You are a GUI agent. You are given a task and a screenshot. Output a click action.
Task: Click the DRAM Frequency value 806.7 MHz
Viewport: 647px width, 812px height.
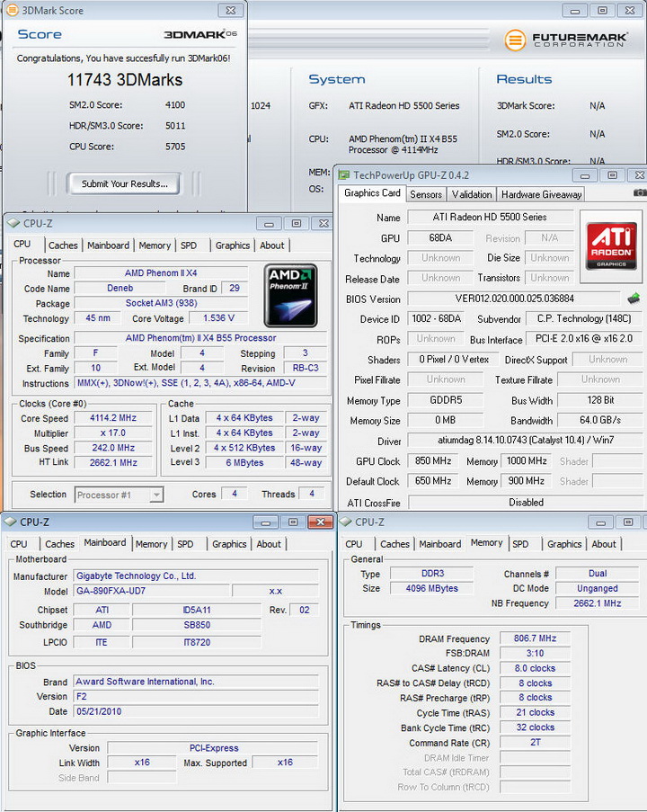point(536,638)
